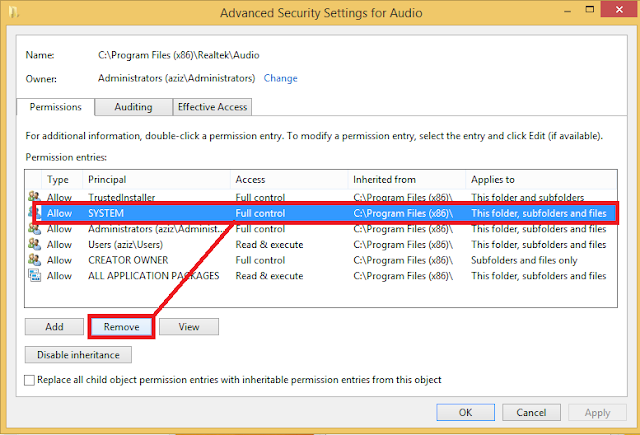Click the user icon beside TrustedInstaller entry
The height and width of the screenshot is (435, 640).
35,198
